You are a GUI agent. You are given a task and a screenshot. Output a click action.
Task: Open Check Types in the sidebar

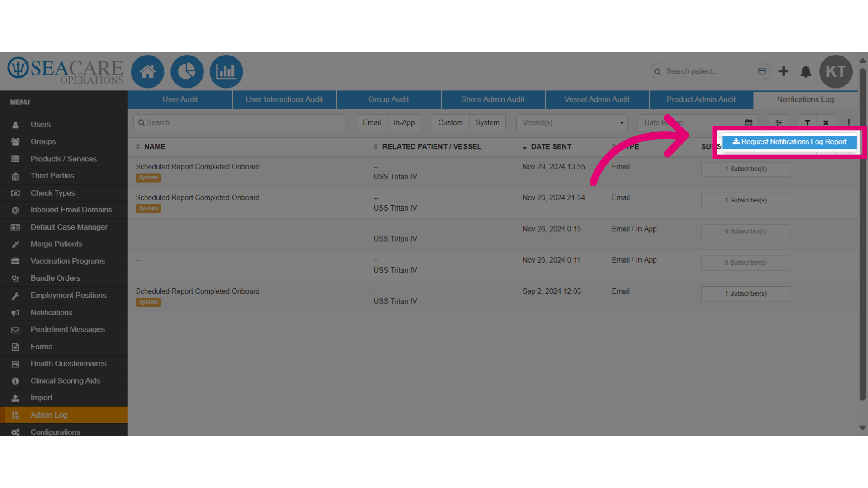(64, 193)
